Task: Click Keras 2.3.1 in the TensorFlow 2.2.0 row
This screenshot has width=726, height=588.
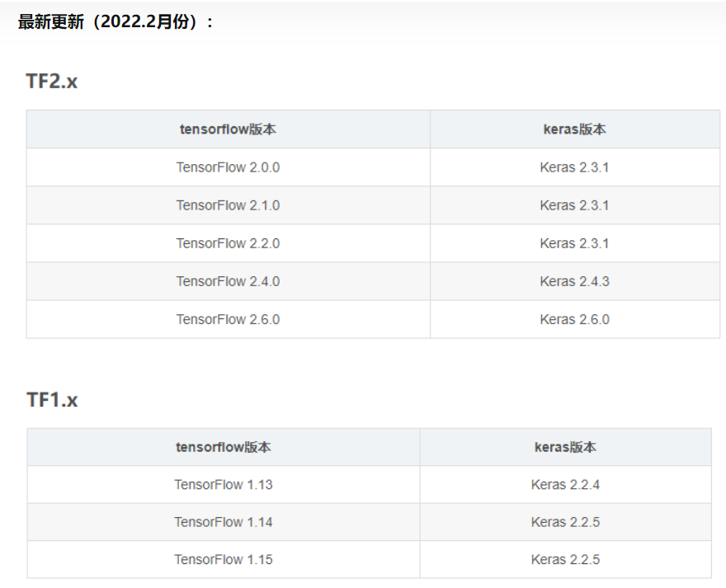Action: click(x=574, y=243)
